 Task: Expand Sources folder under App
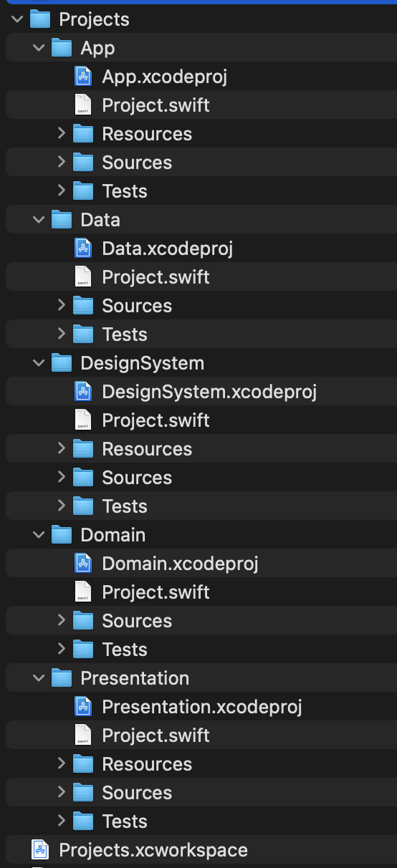[x=61, y=162]
